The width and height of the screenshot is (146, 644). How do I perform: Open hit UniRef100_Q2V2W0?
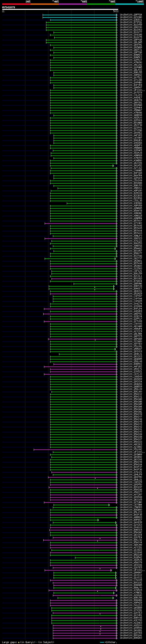point(131,17)
